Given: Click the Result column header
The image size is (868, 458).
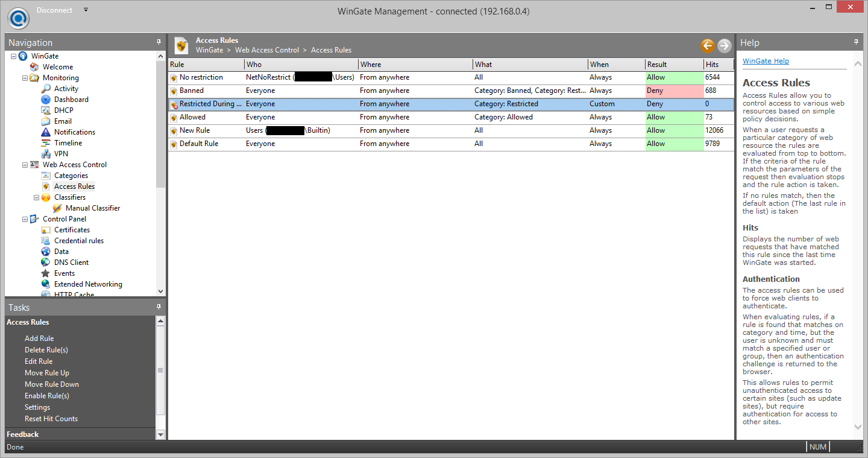Looking at the screenshot, I should [x=675, y=65].
